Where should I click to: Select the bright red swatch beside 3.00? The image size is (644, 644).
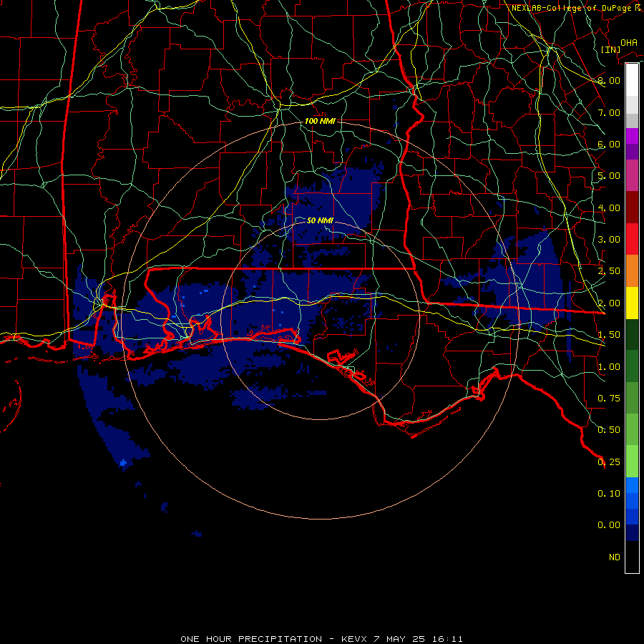(632, 239)
